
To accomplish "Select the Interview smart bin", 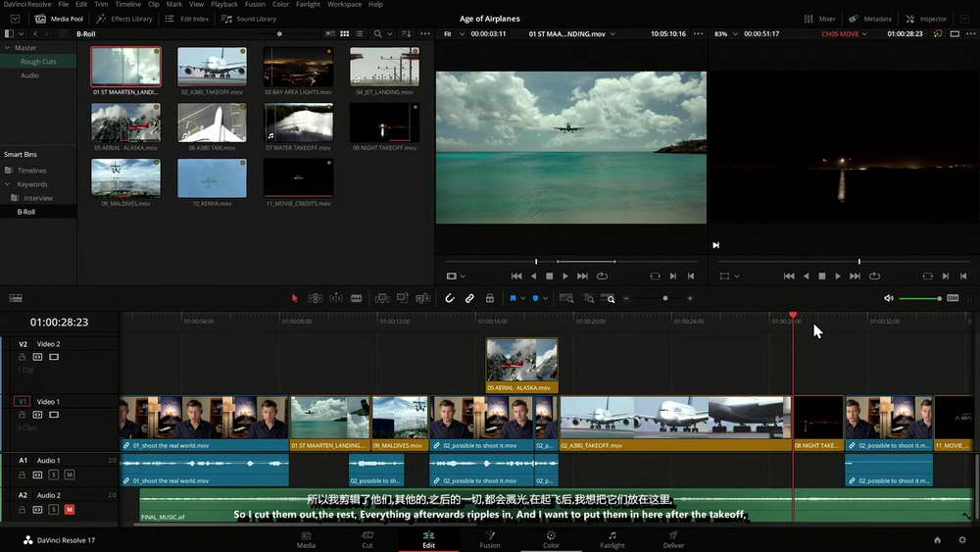I will coord(38,198).
